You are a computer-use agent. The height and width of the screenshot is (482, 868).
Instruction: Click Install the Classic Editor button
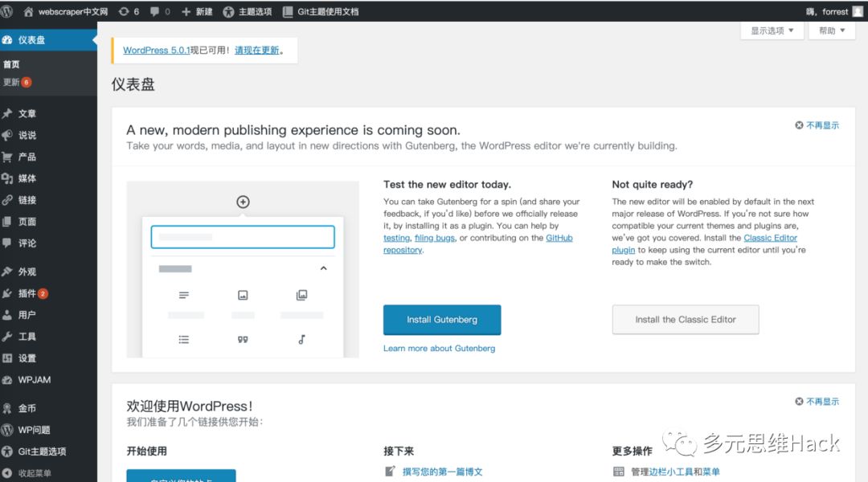click(686, 319)
